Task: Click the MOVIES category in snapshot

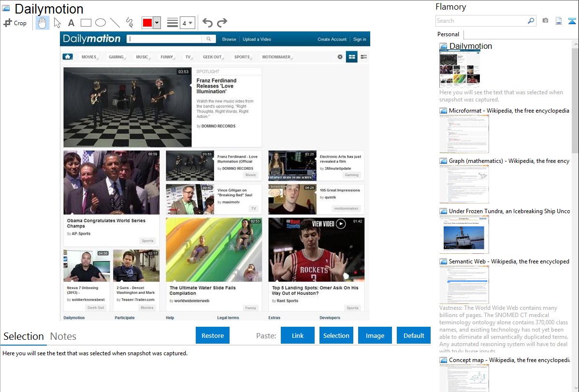Action: pos(89,57)
